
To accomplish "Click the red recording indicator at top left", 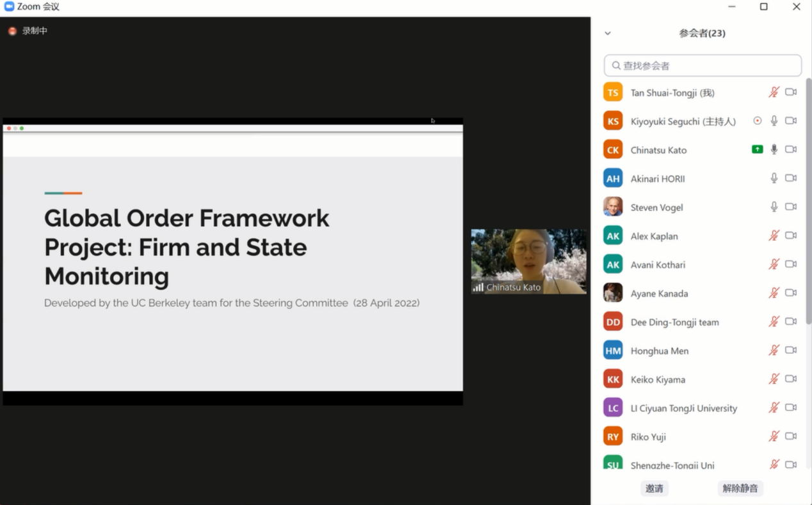I will 12,31.
